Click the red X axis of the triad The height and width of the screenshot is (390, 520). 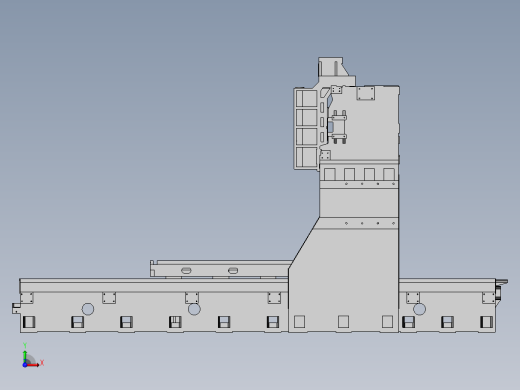(33, 365)
